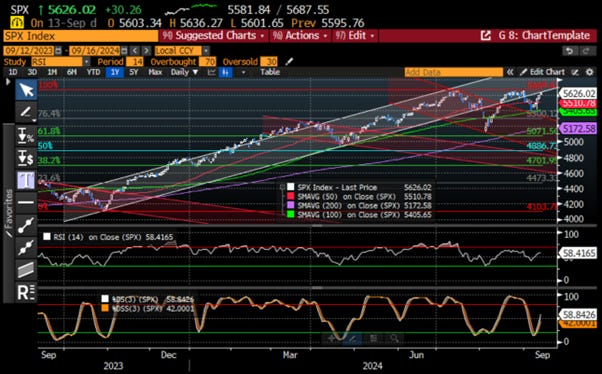Image resolution: width=602 pixels, height=374 pixels.
Task: Toggle SMAVG (200) series visibility
Action: (291, 205)
